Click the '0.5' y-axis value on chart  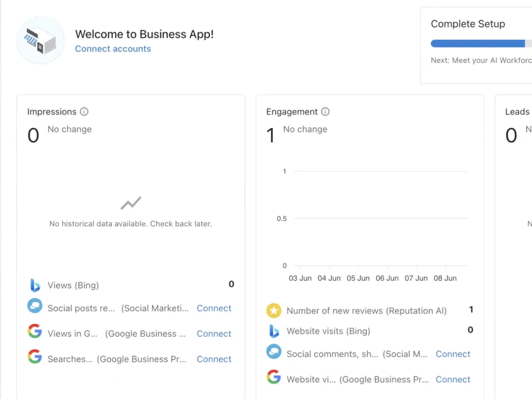point(282,218)
